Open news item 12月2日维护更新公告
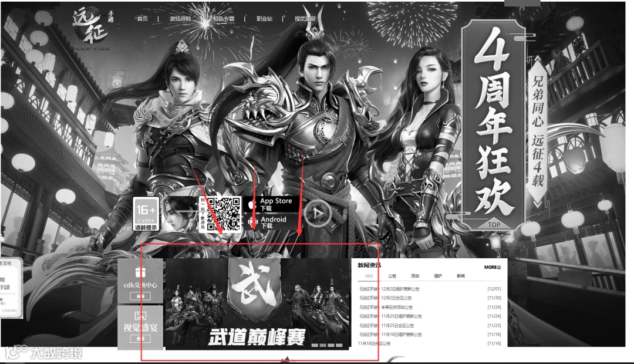Viewport: 634px width, 364px height. (389, 289)
